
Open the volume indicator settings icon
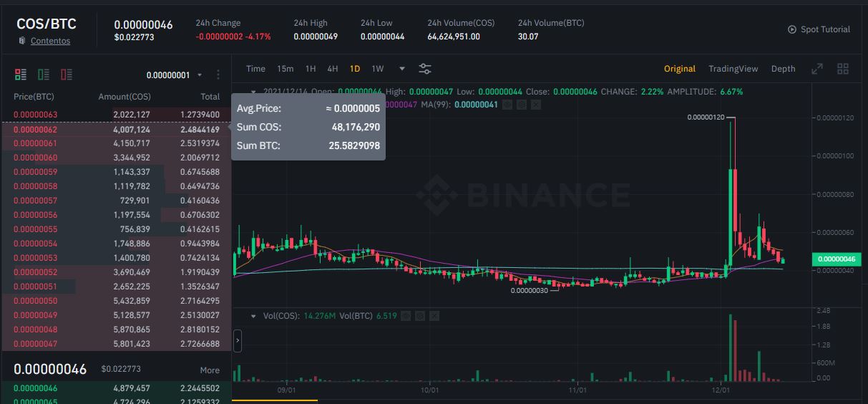pos(420,316)
